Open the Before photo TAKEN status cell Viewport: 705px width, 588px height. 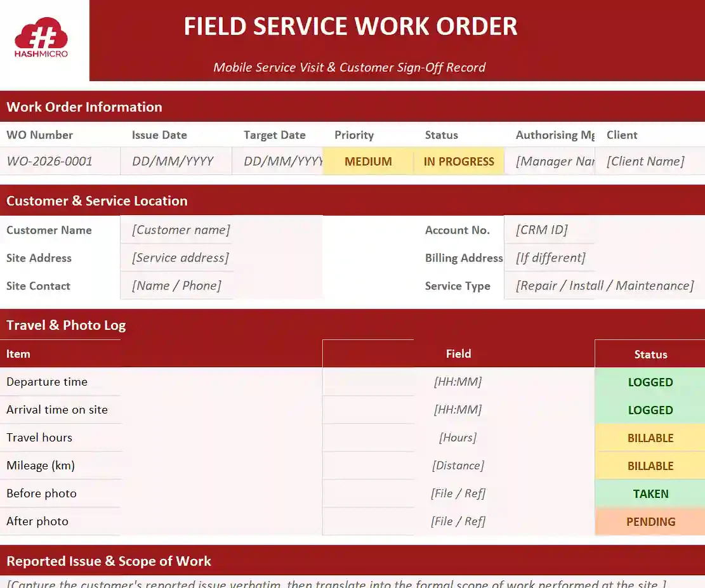[x=650, y=493]
